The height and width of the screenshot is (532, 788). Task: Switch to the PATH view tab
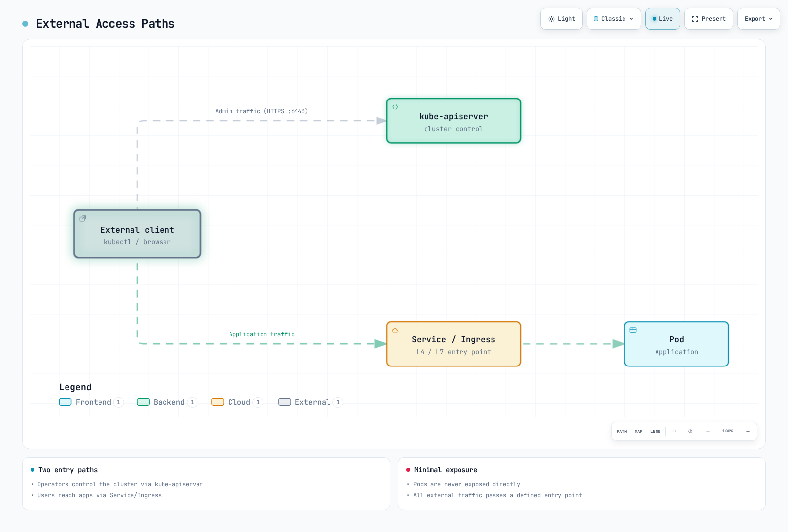click(622, 432)
